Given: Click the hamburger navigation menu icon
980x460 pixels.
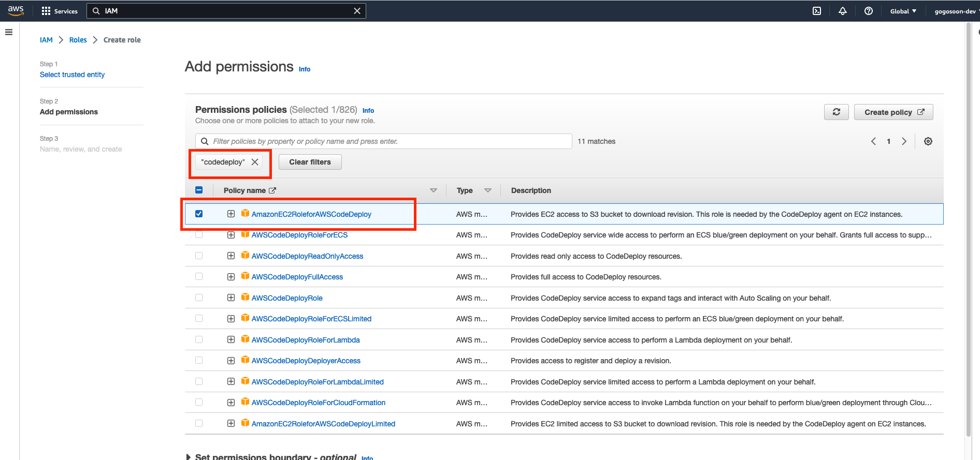Looking at the screenshot, I should coord(9,32).
